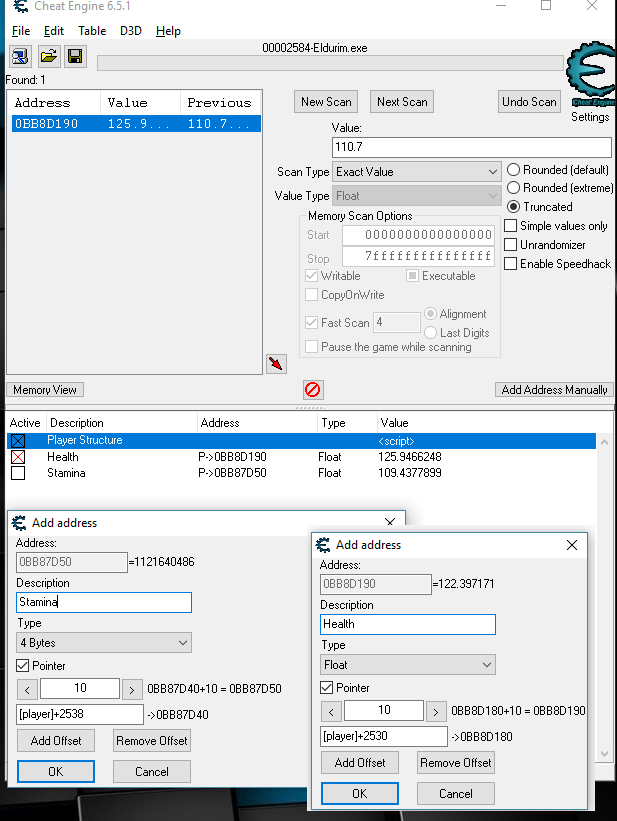617x821 pixels.
Task: Toggle the Enable Speedhack checkbox
Action: 511,264
